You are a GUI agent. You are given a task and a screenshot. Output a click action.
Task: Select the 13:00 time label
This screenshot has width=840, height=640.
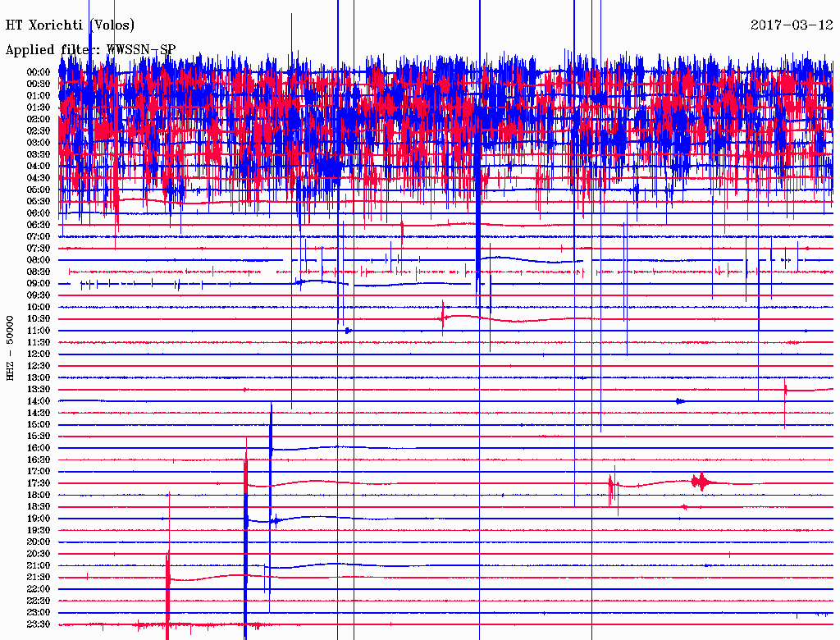[x=39, y=377]
